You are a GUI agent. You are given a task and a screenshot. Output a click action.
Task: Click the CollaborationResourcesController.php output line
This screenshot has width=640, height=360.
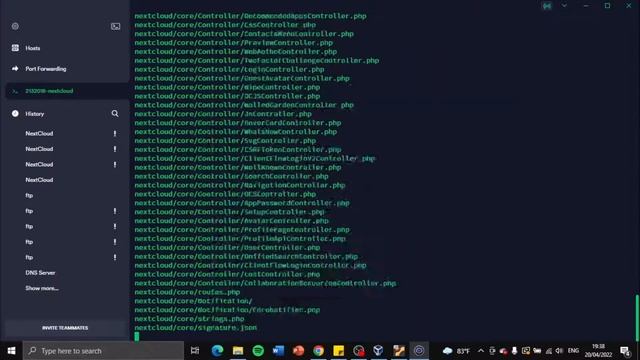(265, 283)
